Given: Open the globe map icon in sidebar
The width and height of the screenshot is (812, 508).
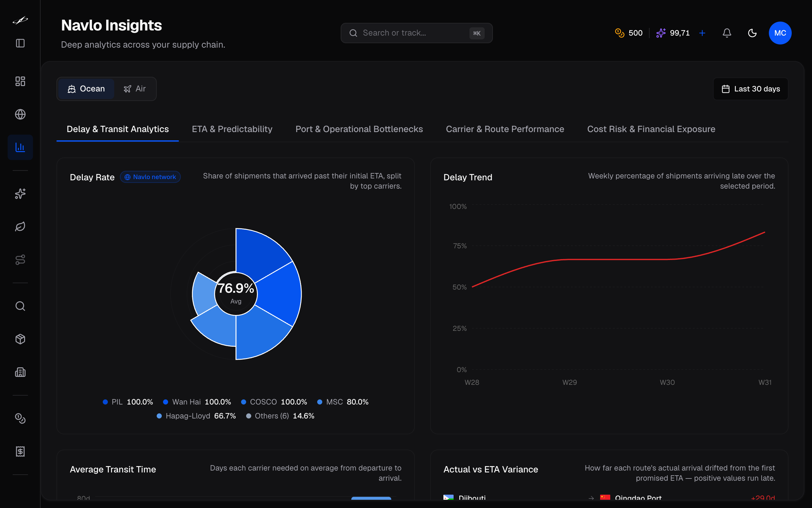Looking at the screenshot, I should 20,114.
